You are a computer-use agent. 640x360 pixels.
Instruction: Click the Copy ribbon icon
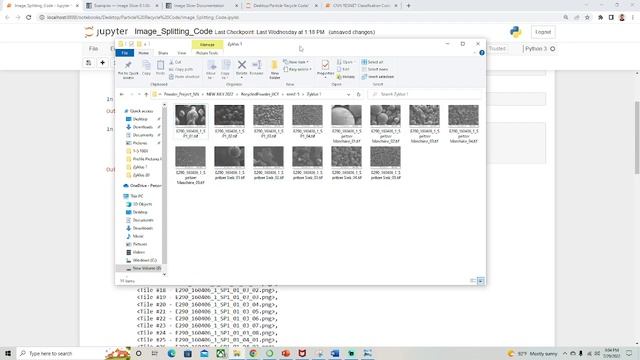pos(146,65)
